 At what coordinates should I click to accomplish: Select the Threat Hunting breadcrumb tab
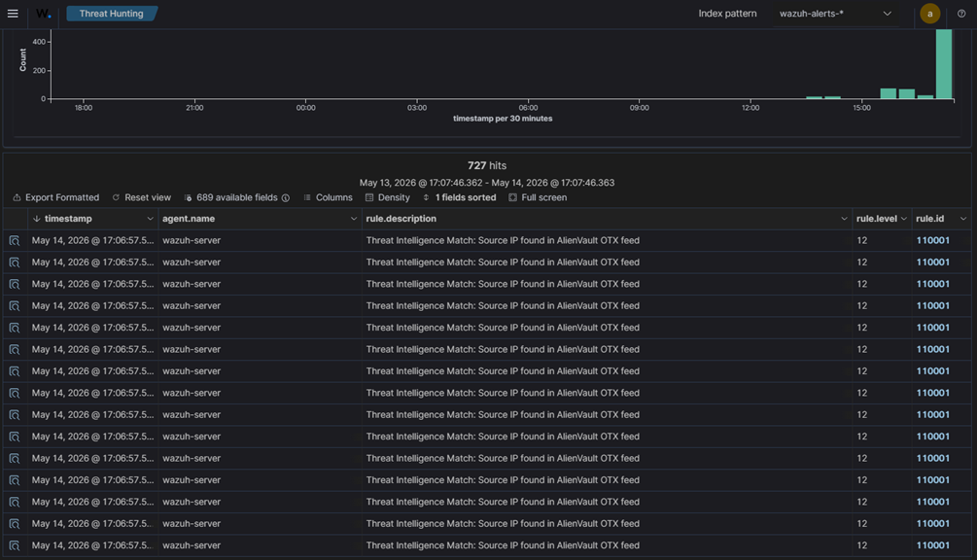point(112,13)
